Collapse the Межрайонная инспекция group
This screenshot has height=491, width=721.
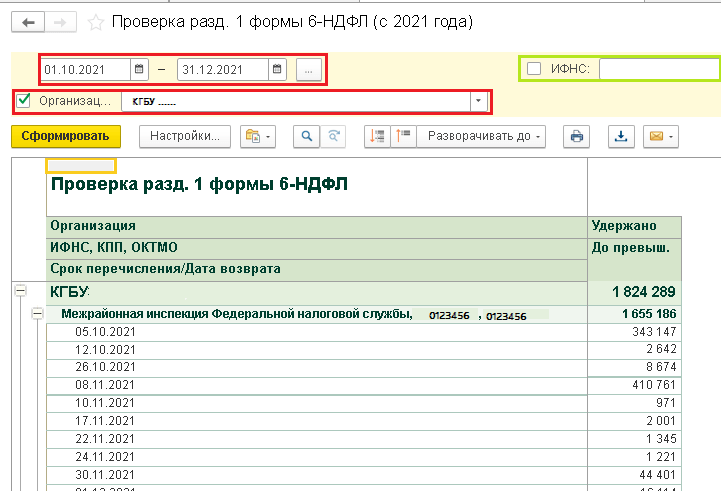36,314
